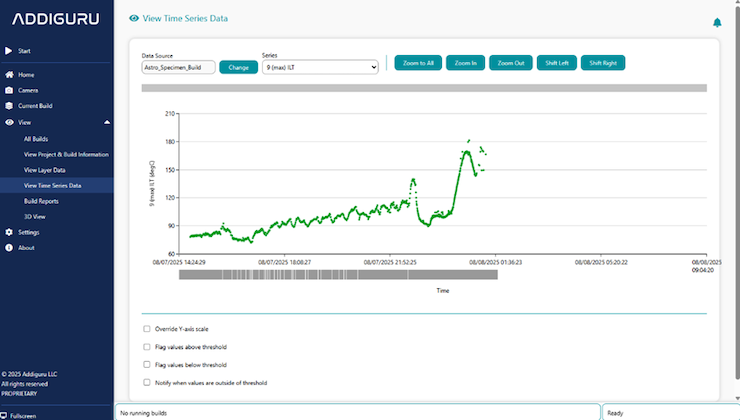Click the gray timeline bar below chart
This screenshot has width=740, height=420.
tap(337, 274)
